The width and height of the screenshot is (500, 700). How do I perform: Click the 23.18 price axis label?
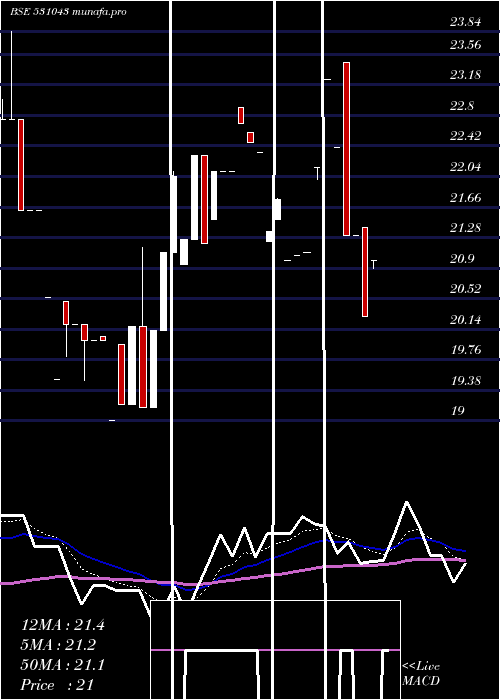point(465,75)
